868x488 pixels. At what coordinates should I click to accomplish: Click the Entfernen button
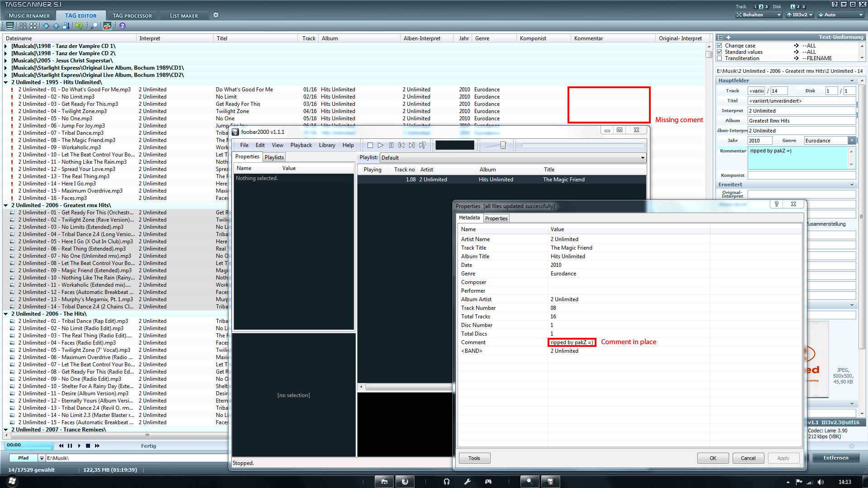point(835,458)
